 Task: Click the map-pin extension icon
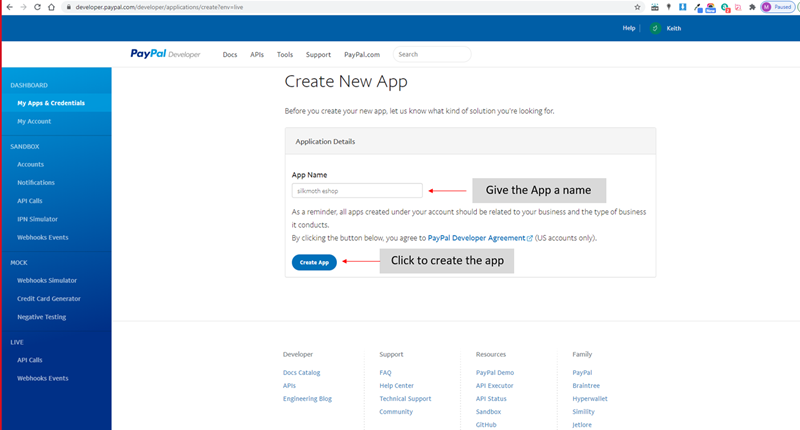pos(669,7)
